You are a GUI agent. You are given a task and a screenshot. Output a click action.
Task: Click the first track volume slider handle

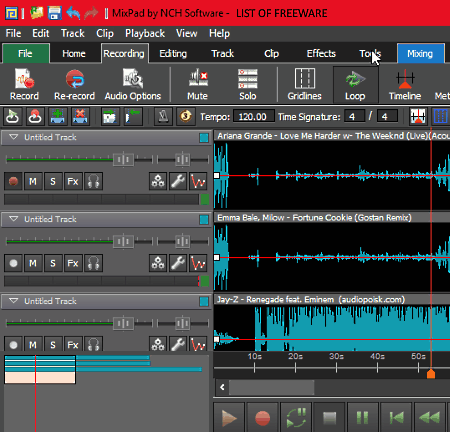[124, 159]
